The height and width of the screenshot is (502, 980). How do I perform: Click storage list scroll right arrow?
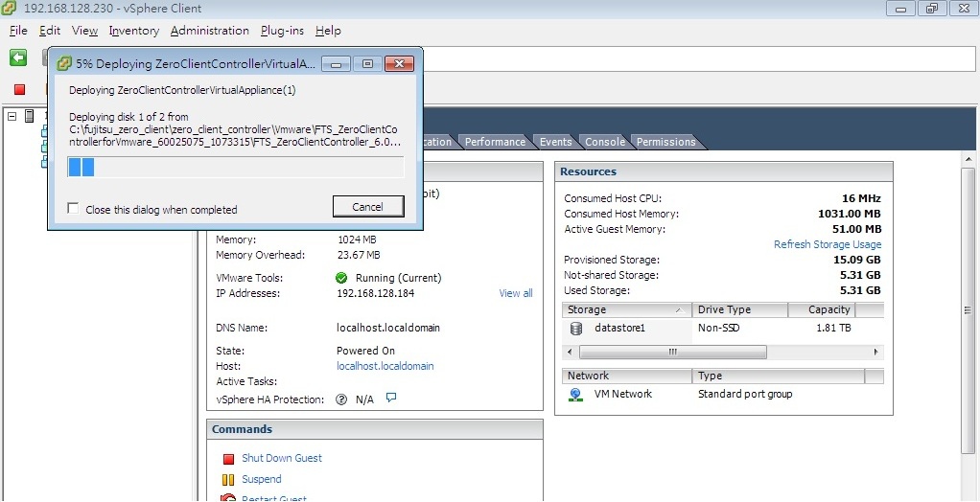point(876,353)
